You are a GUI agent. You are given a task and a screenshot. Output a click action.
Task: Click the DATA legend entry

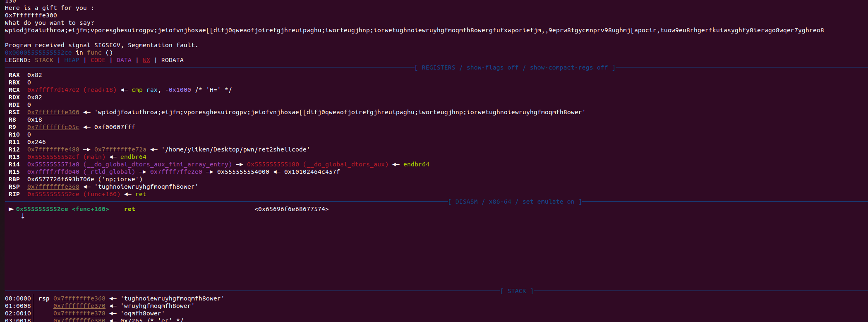124,60
